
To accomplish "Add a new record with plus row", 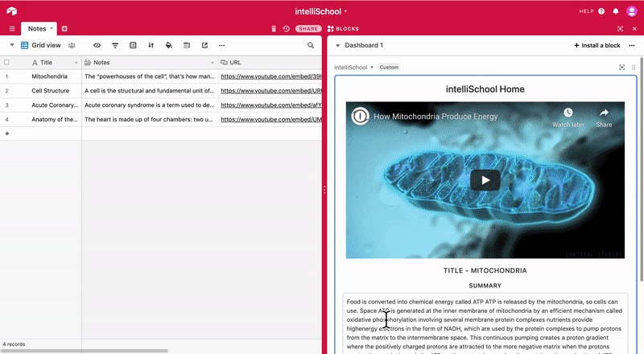I will (x=7, y=134).
